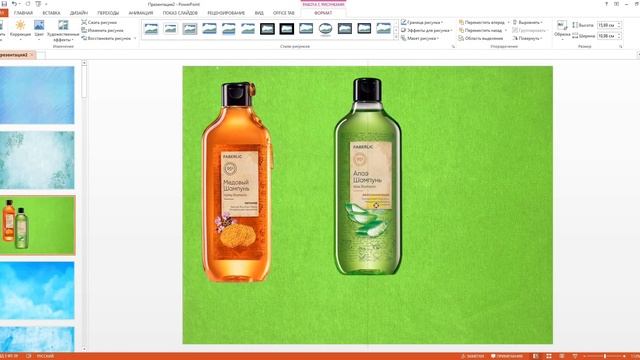Screen dimensions: 640x360
Task: Open the ВИД ribbon tab
Action: 259,13
